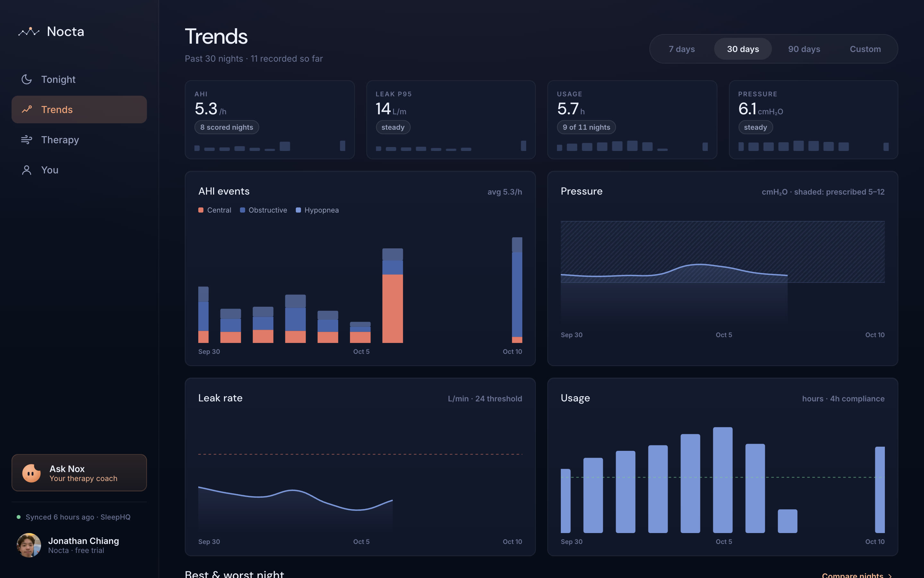924x578 pixels.
Task: Click the 'L/min · 24 threshold' label
Action: [485, 399]
